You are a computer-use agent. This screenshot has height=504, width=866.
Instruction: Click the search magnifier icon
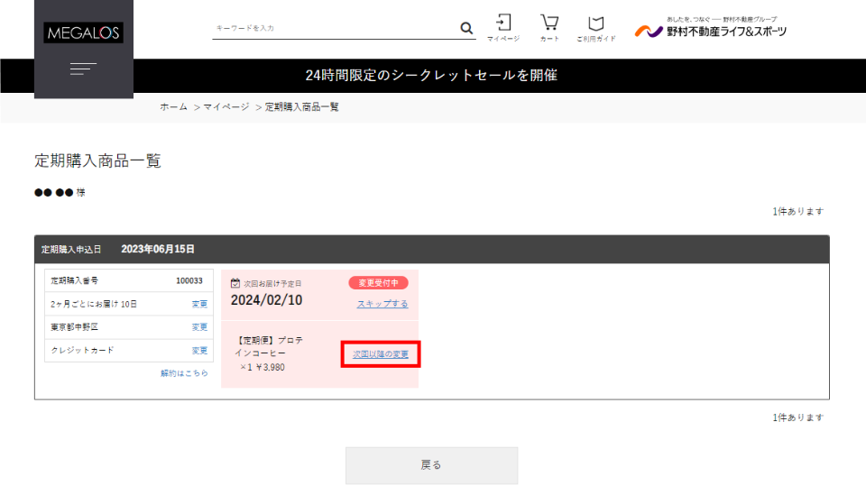click(466, 28)
